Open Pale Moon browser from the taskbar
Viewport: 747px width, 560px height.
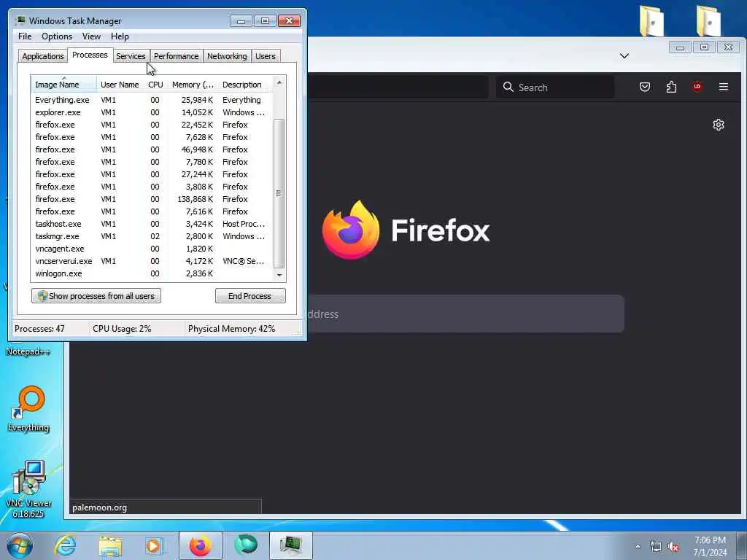pyautogui.click(x=246, y=545)
